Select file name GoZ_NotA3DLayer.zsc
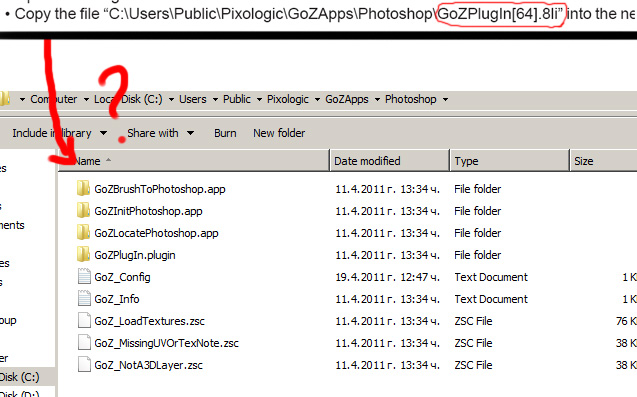Image resolution: width=637 pixels, height=397 pixels. [x=148, y=365]
